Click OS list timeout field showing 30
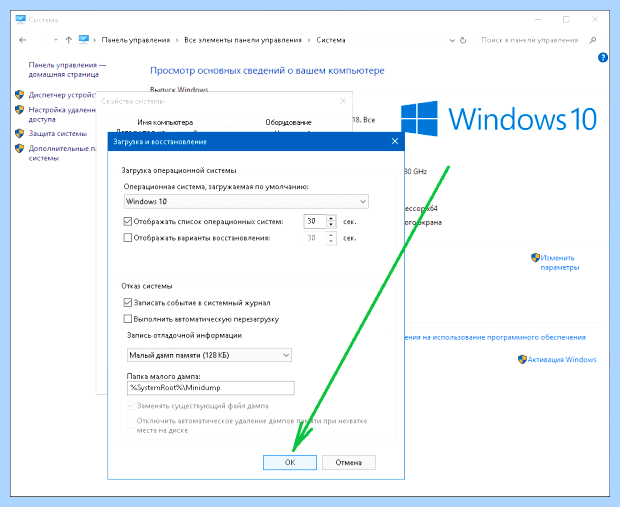Screen dimensions: 620x507 point(315,221)
